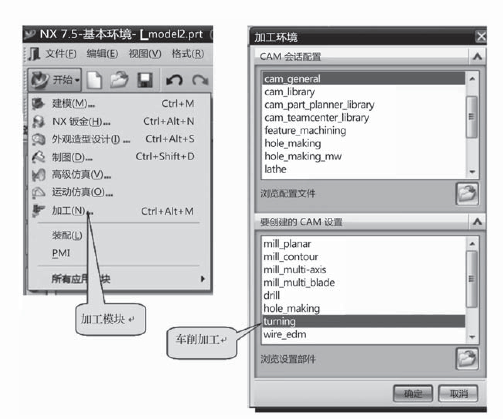Open the 格式(R) menu

click(x=188, y=54)
